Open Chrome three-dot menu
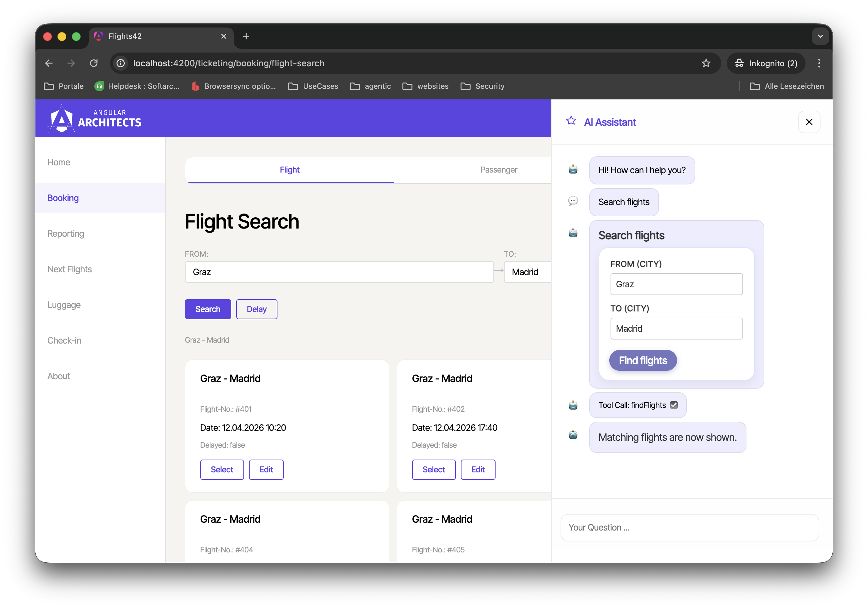Screen dimensions: 868x609 pos(819,63)
